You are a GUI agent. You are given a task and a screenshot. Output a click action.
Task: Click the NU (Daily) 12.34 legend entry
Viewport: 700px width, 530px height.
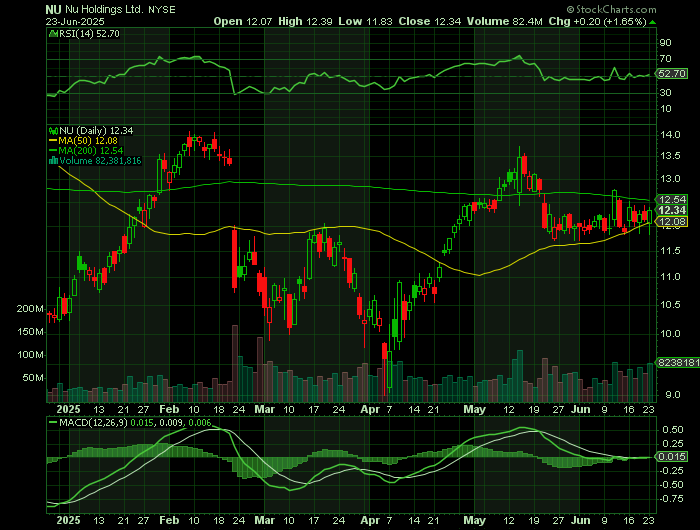pos(96,131)
